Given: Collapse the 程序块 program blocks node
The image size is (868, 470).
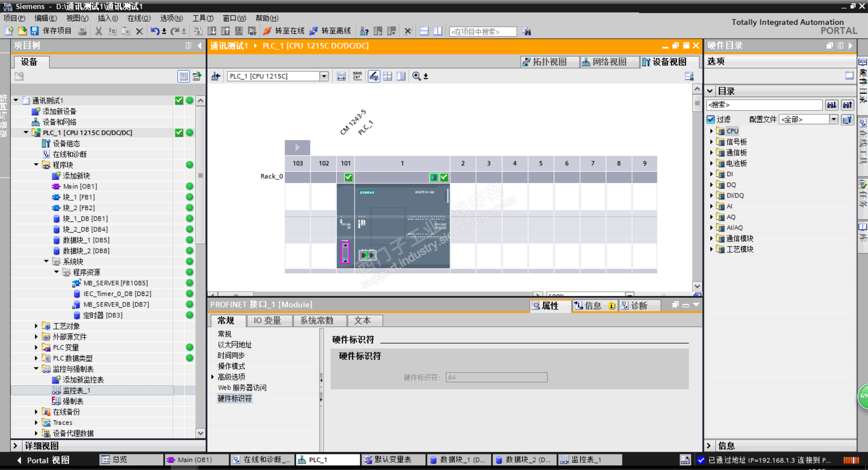Looking at the screenshot, I should (x=36, y=164).
